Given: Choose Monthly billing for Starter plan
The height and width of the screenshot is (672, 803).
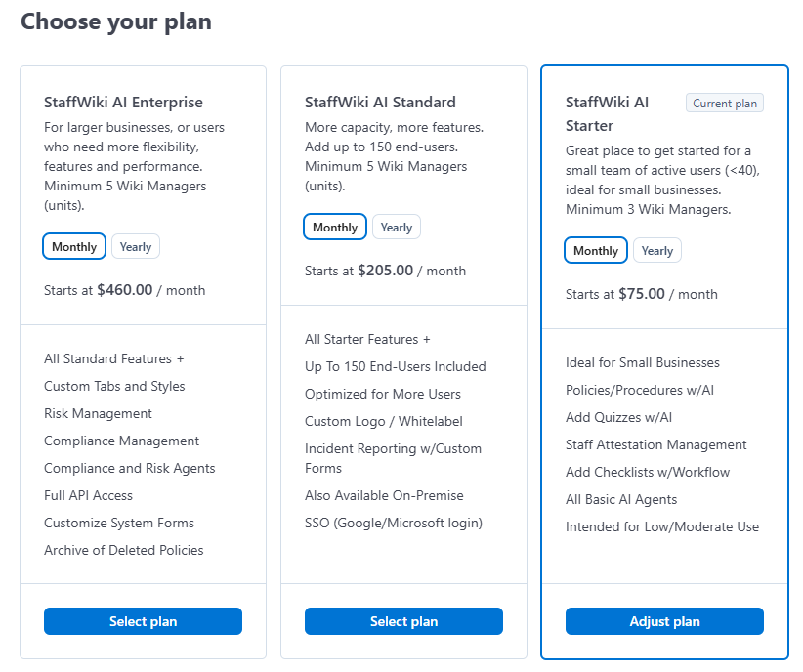Looking at the screenshot, I should tap(596, 251).
